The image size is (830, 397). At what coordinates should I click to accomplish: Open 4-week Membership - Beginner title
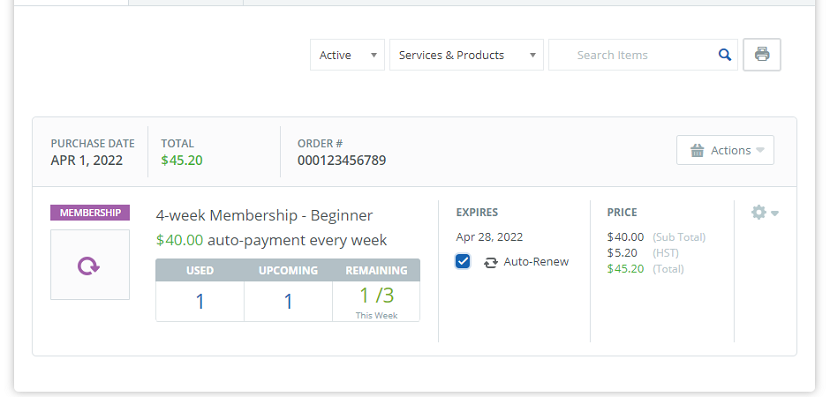click(x=264, y=215)
